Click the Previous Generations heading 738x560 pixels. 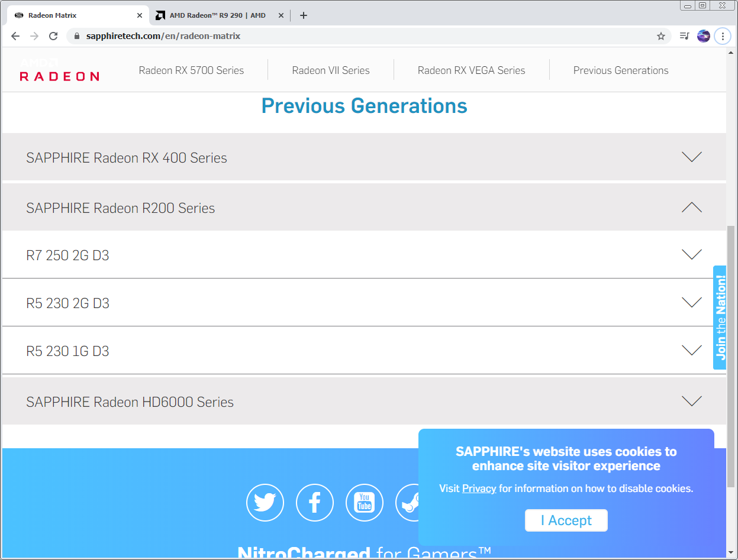tap(364, 106)
